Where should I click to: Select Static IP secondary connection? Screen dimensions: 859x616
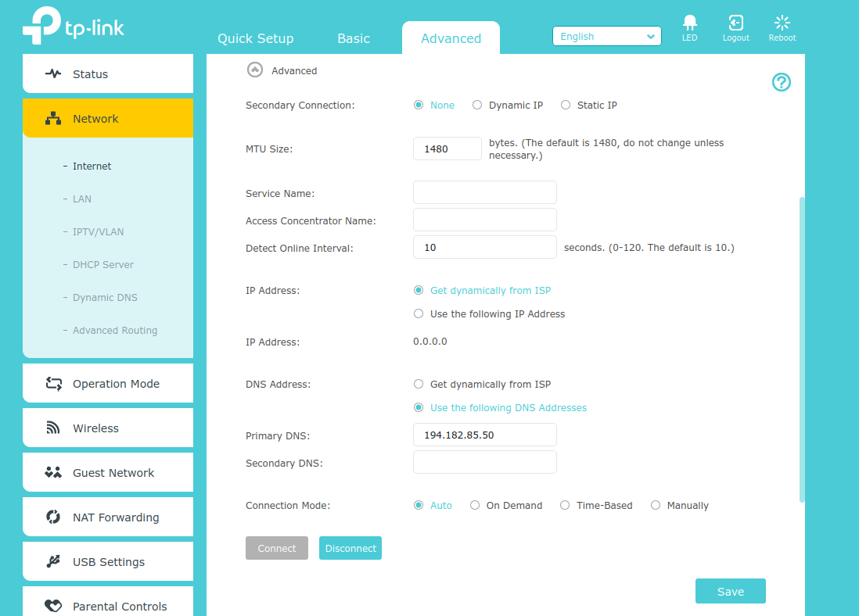pyautogui.click(x=566, y=106)
